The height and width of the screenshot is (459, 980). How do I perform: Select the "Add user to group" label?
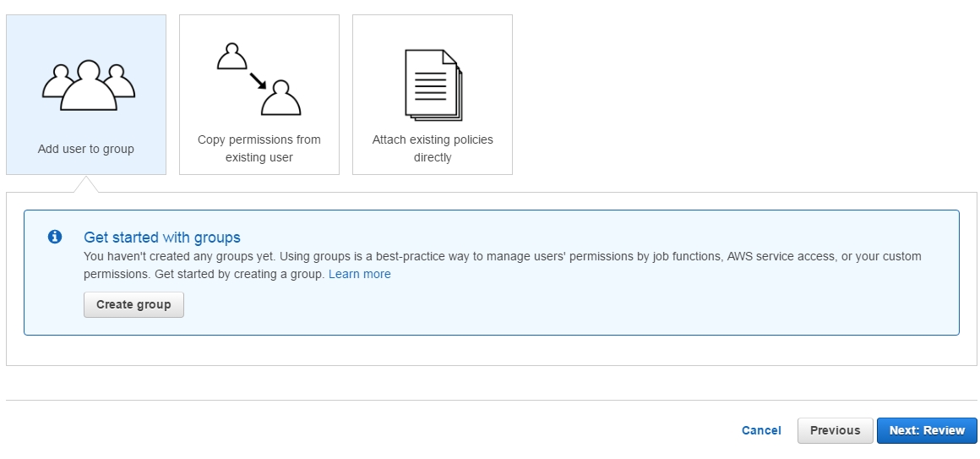(85, 149)
